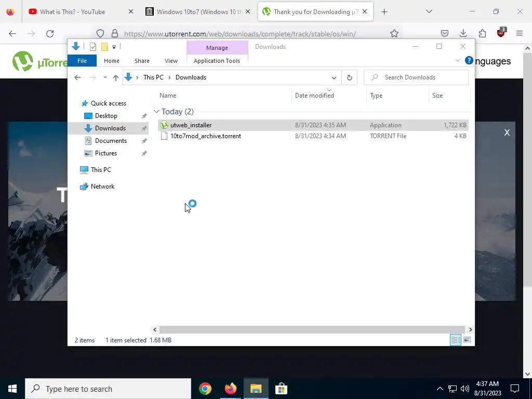Open Explorer help question mark icon
The width and height of the screenshot is (532, 399).
[x=469, y=60]
